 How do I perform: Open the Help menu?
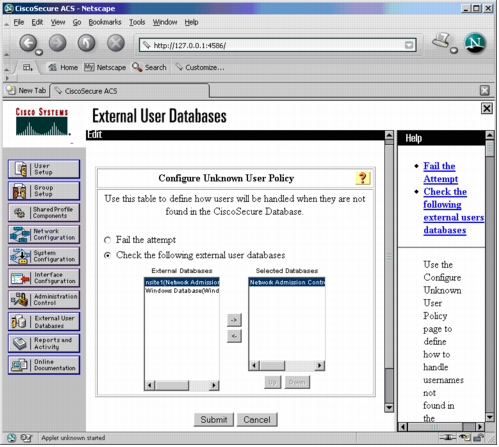(x=192, y=22)
